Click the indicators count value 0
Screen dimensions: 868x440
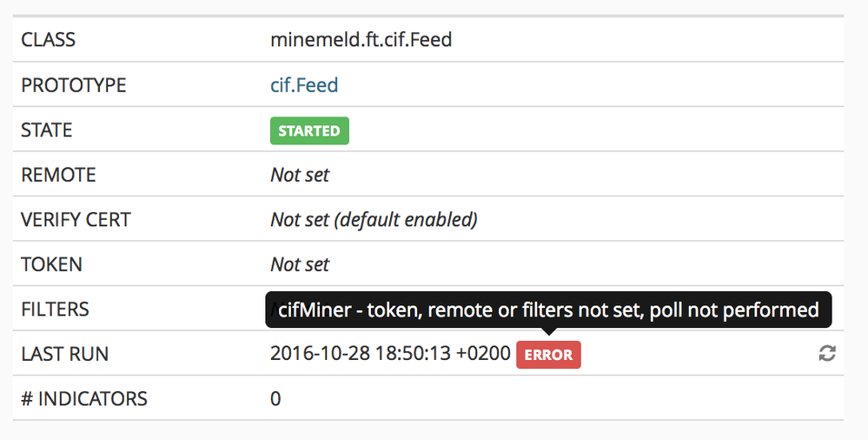click(x=275, y=399)
